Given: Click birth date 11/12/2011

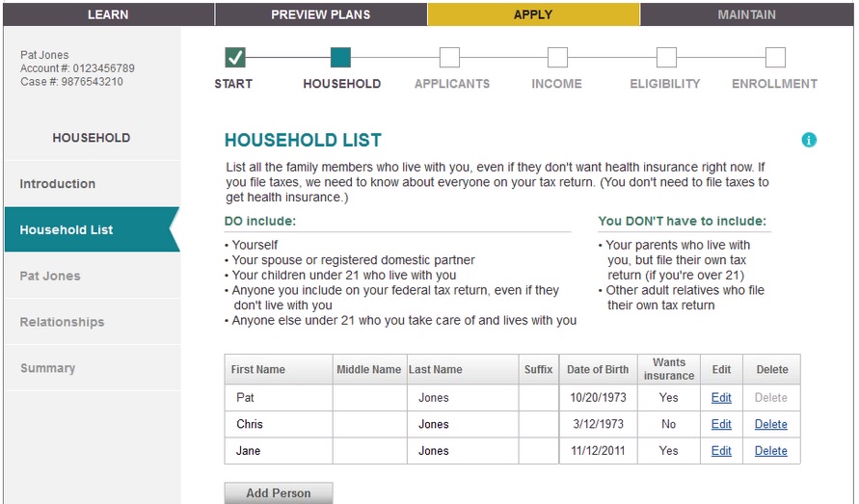Looking at the screenshot, I should (598, 451).
